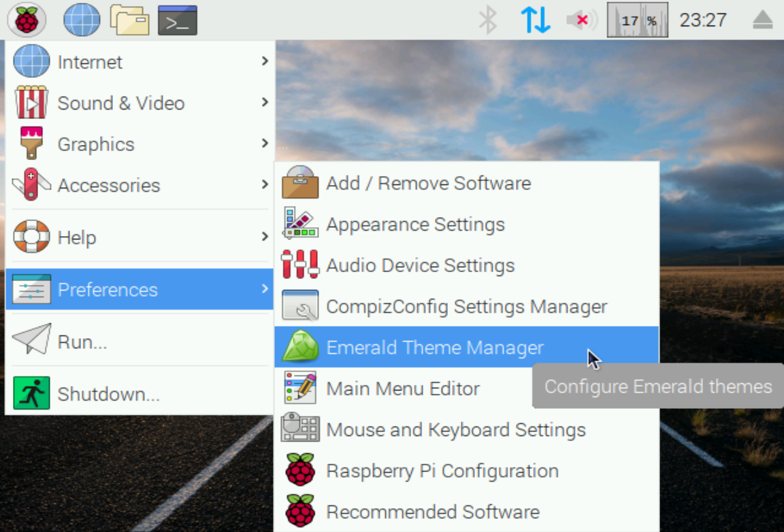Launch Recommended Software

click(x=466, y=511)
